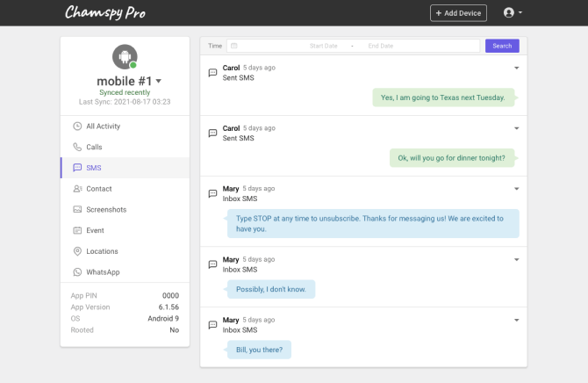
Task: Click the Start Date input field
Action: pyautogui.click(x=323, y=46)
